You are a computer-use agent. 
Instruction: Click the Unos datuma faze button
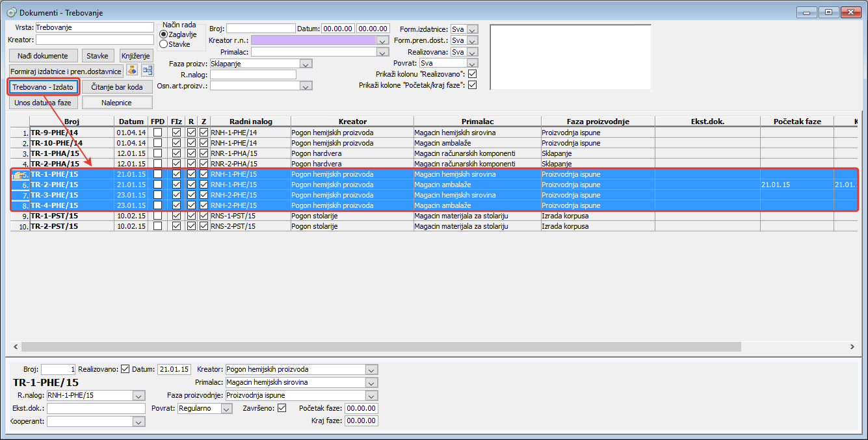click(43, 102)
